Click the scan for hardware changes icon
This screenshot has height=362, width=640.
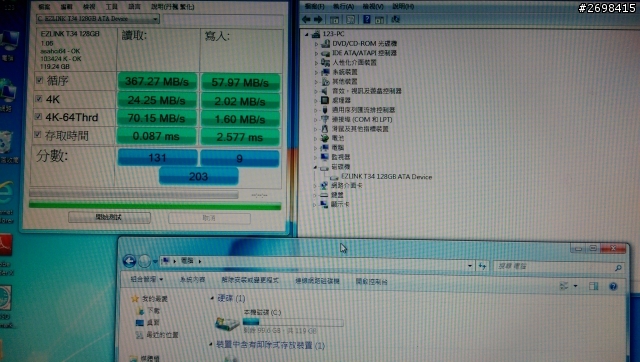[396, 19]
